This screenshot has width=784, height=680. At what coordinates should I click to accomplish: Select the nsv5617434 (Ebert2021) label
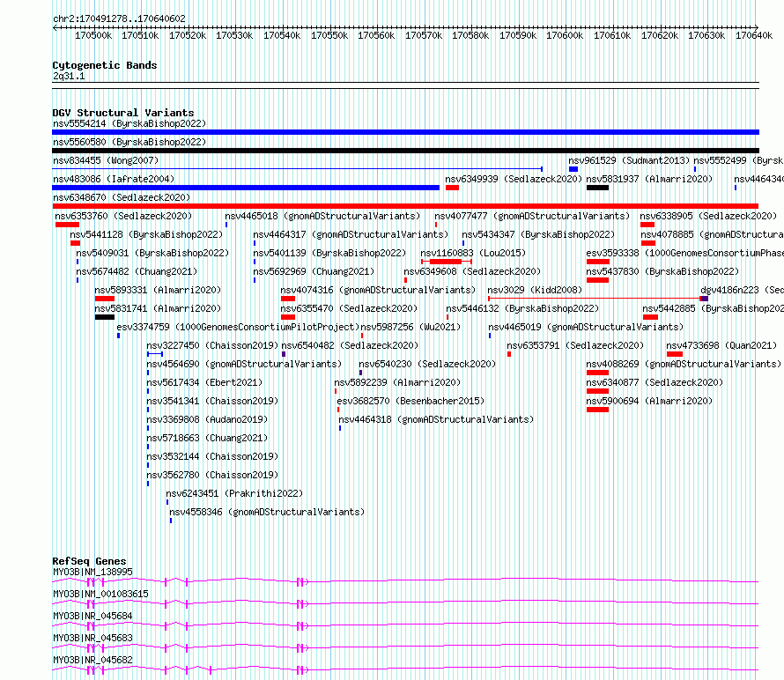204,382
